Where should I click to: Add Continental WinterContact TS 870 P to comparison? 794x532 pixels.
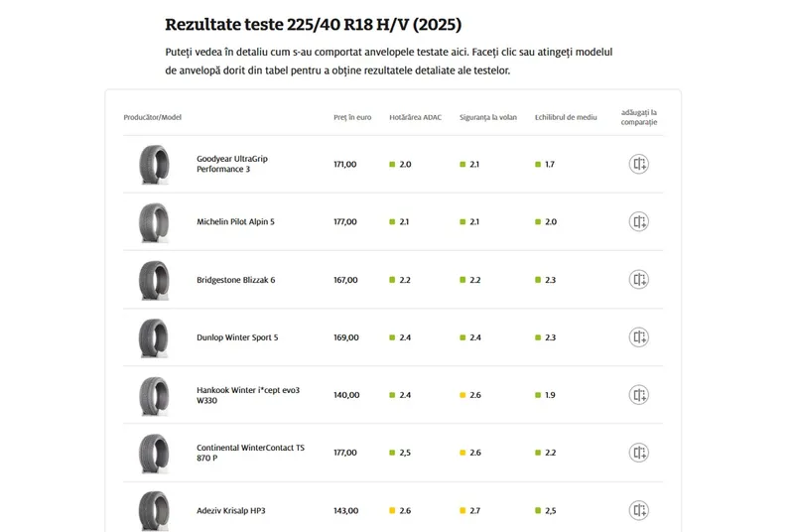pyautogui.click(x=639, y=453)
